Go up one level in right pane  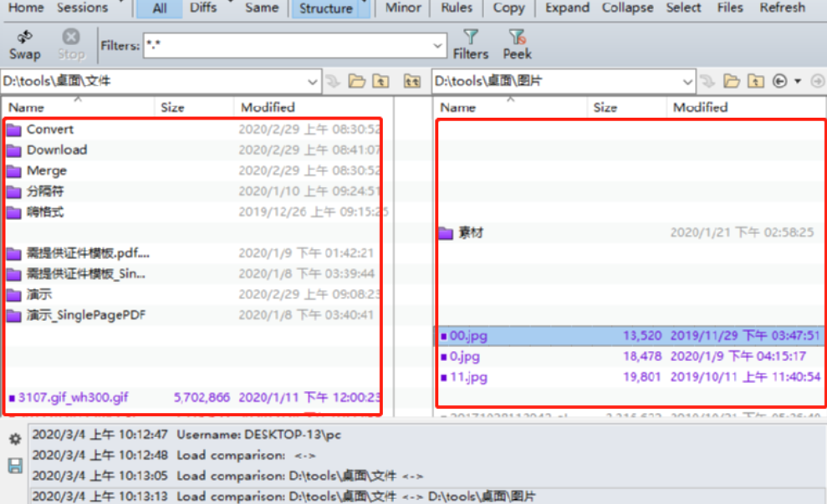tap(756, 81)
